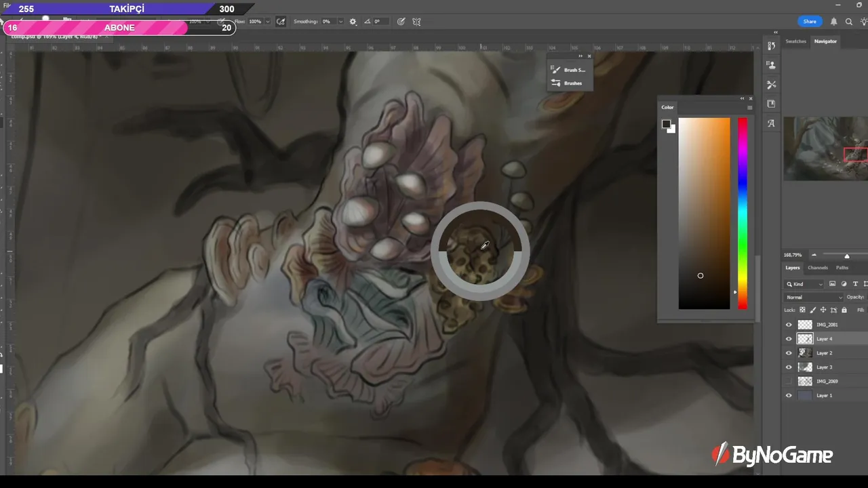This screenshot has width=868, height=488.
Task: Click the Navigator zoom slider handle
Action: pyautogui.click(x=846, y=256)
